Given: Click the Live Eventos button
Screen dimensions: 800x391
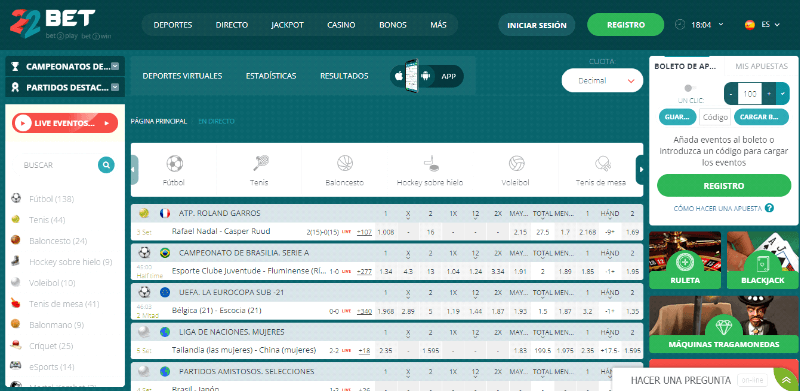Looking at the screenshot, I should click(65, 123).
